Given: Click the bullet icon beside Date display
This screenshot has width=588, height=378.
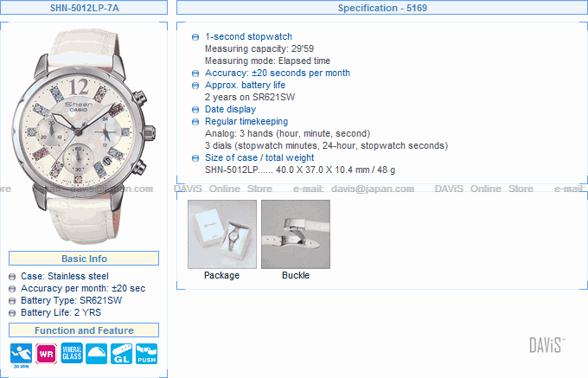Looking at the screenshot, I should click(x=195, y=110).
